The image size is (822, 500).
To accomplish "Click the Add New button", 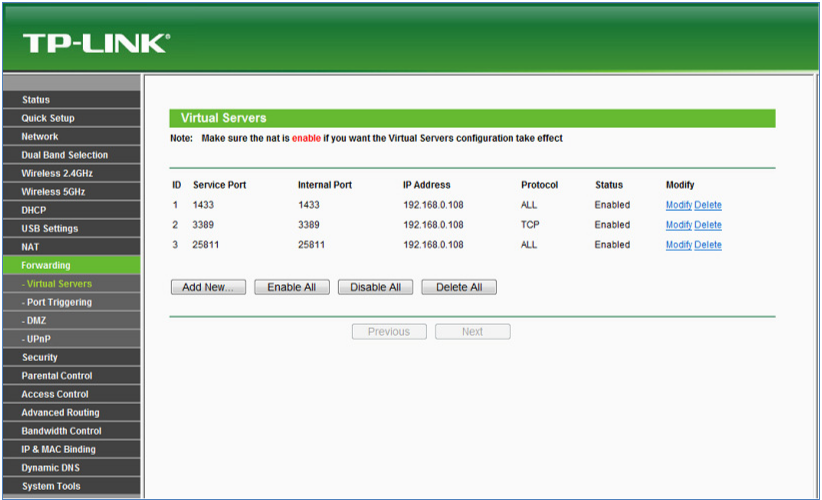I will (x=208, y=287).
